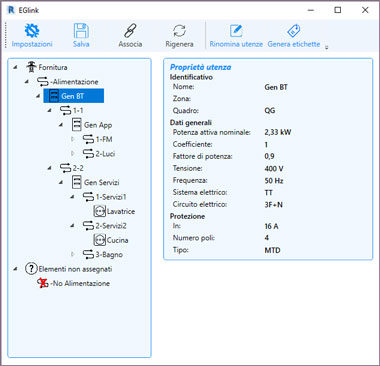Viewport: 380px width, 366px height.
Task: Collapse the 2-2 tree node
Action: (x=50, y=168)
